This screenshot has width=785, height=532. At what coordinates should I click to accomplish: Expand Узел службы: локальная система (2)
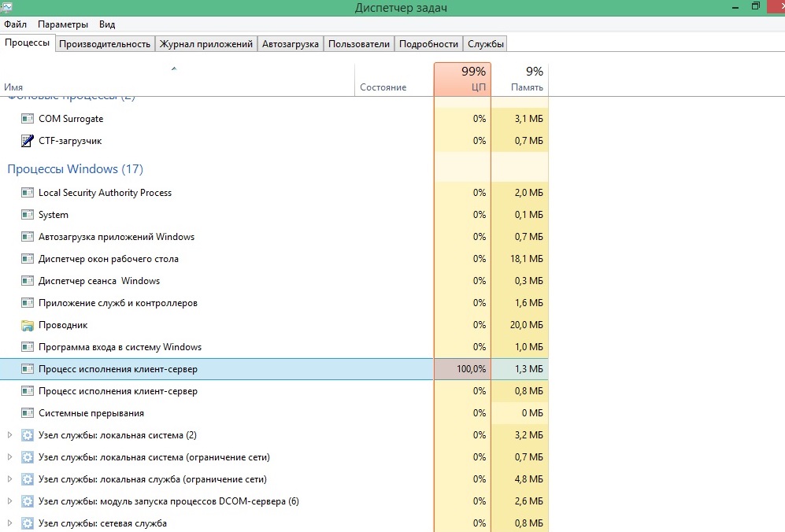pyautogui.click(x=9, y=435)
